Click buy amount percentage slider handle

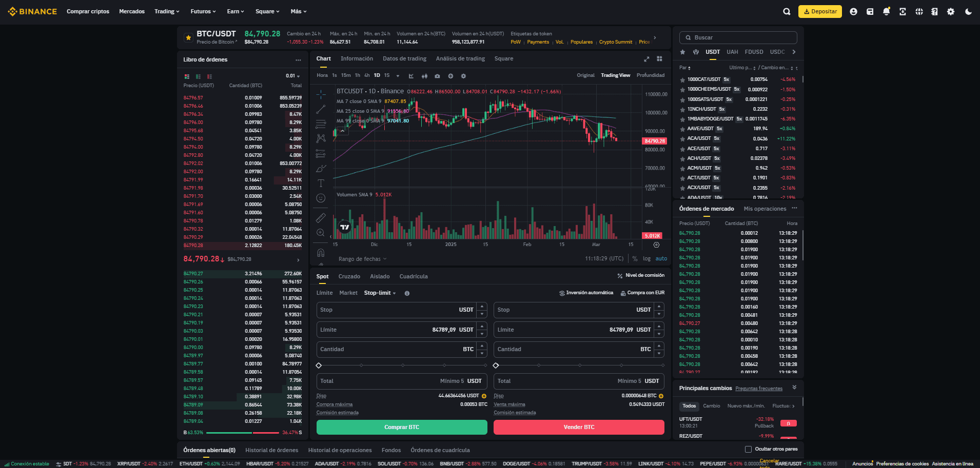pyautogui.click(x=319, y=365)
